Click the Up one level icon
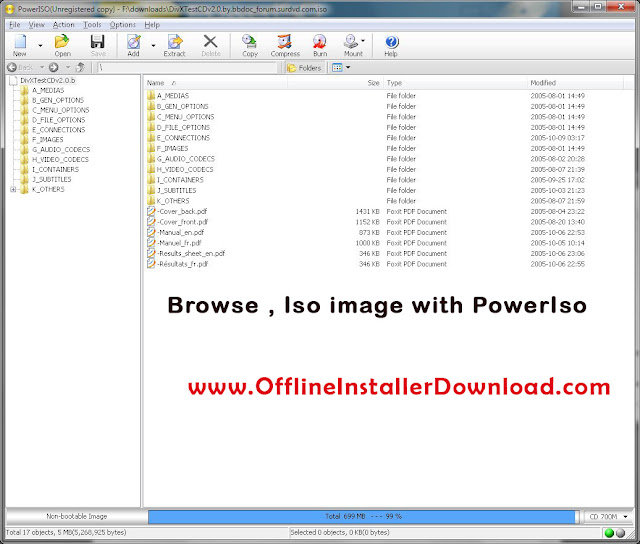Viewport: 640px width, 544px height. [81, 67]
